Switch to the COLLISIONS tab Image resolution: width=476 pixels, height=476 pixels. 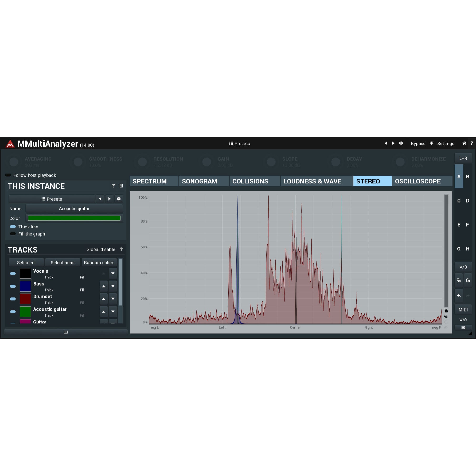tap(255, 181)
